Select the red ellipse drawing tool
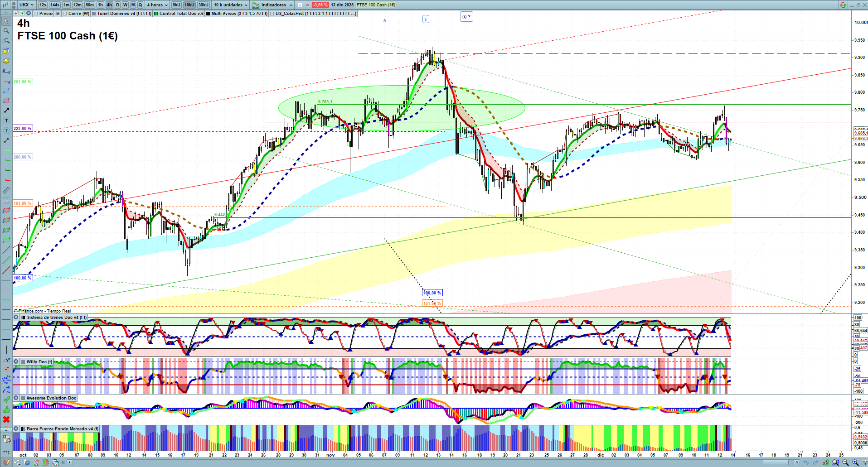Image resolution: width=868 pixels, height=467 pixels. pyautogui.click(x=6, y=210)
